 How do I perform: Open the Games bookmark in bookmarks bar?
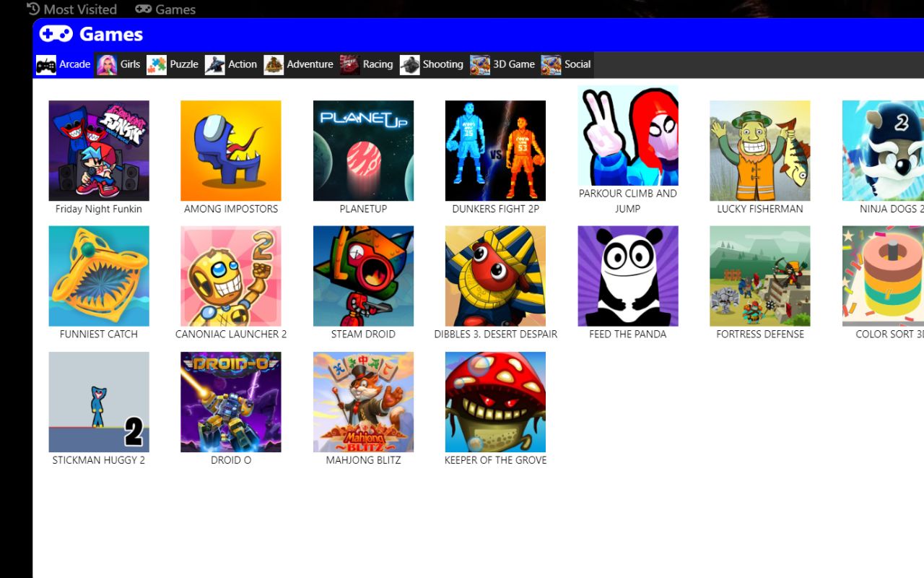click(165, 9)
